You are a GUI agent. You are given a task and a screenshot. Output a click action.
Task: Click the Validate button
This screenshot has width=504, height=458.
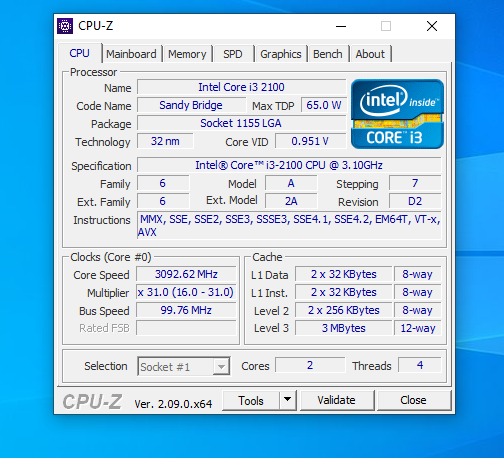336,400
